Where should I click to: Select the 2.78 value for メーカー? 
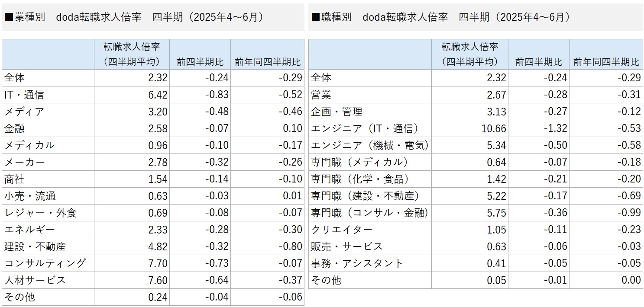158,162
